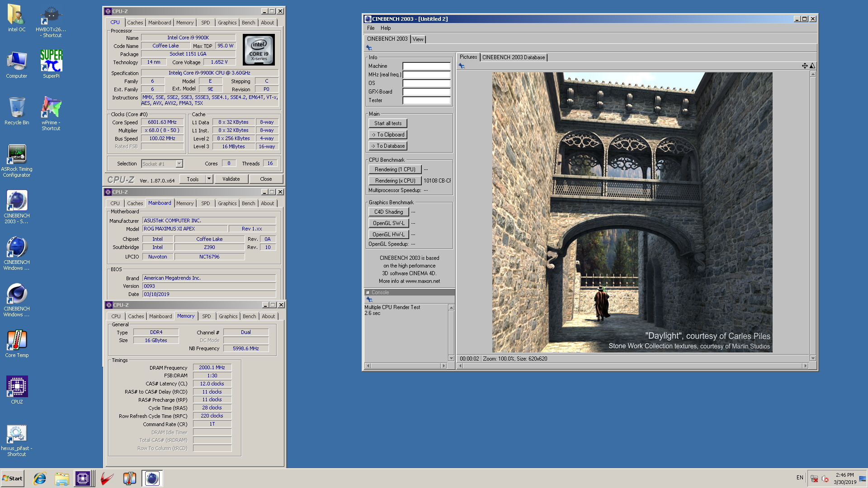868x488 pixels.
Task: Open the Core Temp desktop icon
Action: point(17,343)
